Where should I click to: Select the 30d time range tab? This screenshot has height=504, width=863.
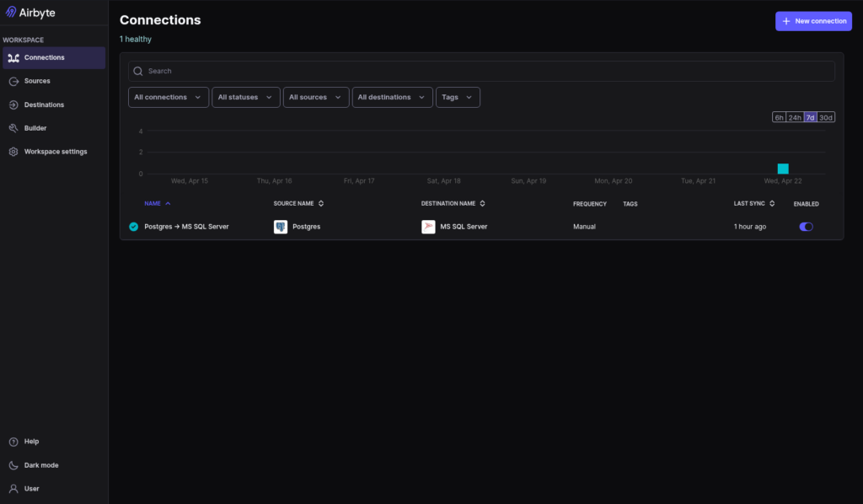tap(827, 117)
